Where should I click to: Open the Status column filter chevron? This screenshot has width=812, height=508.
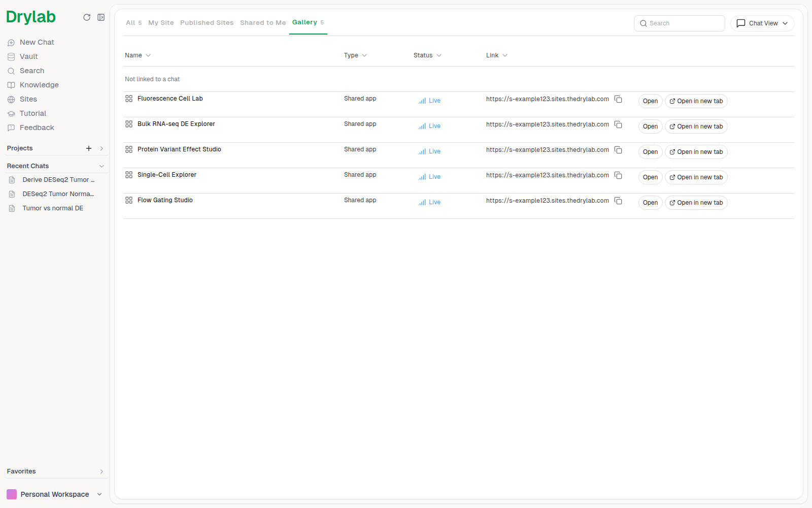pos(439,55)
